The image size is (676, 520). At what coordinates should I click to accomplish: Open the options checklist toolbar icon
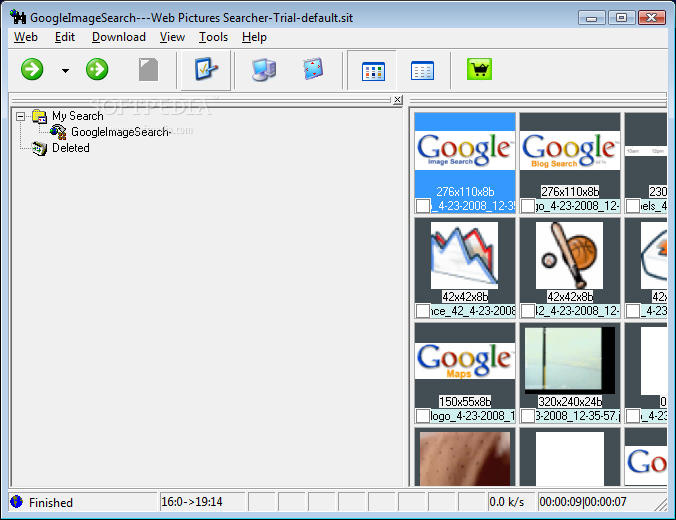tap(206, 70)
